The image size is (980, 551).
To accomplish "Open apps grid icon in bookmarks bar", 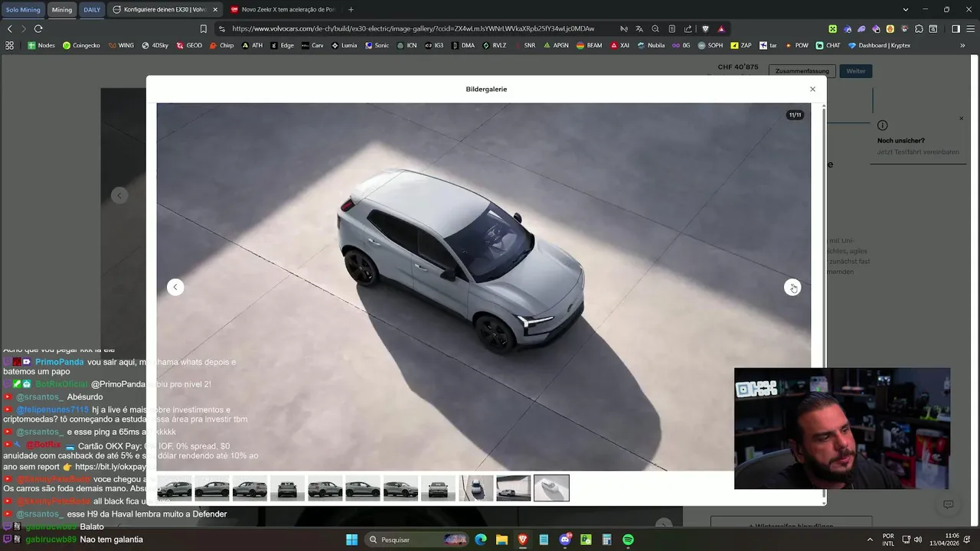I will (9, 45).
